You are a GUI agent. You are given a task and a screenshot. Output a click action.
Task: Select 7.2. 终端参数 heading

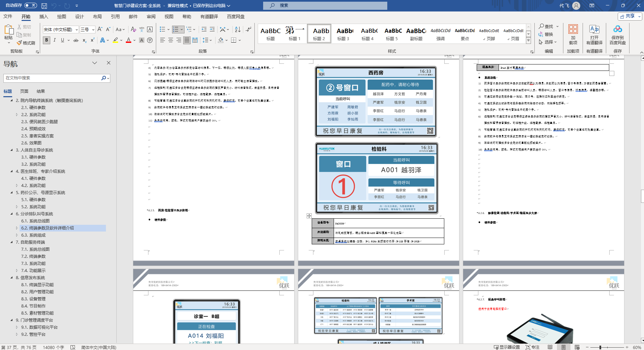33,257
